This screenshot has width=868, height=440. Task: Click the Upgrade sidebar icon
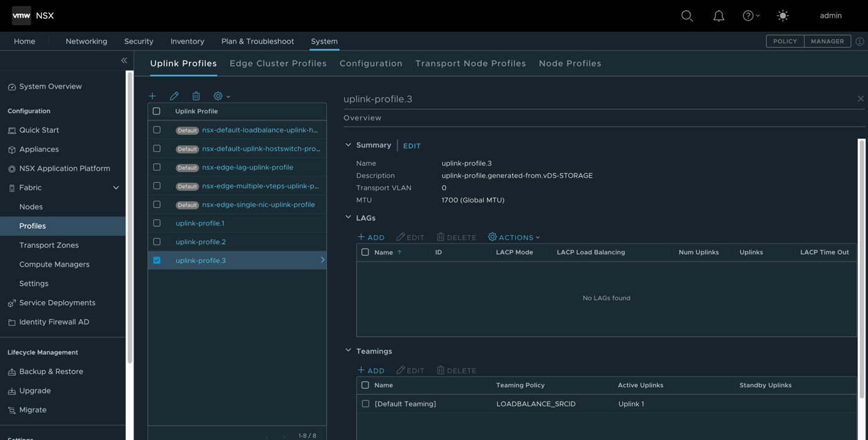(x=12, y=391)
